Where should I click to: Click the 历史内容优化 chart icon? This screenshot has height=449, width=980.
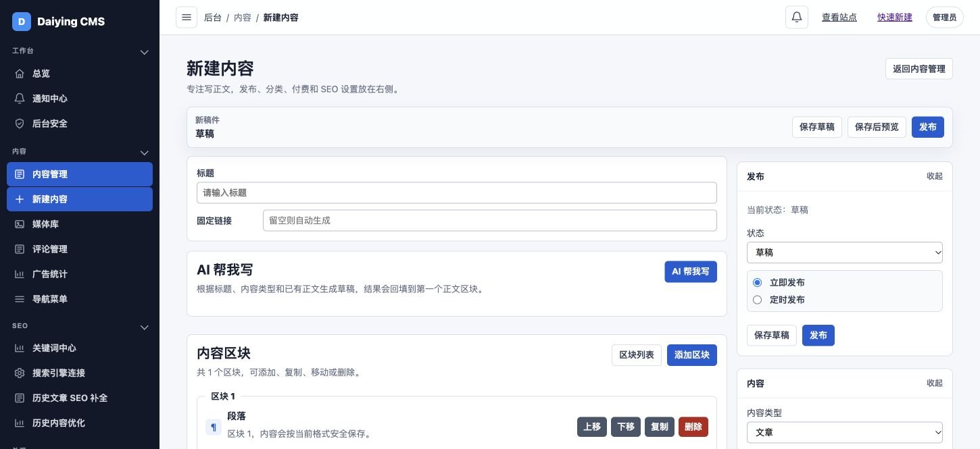pyautogui.click(x=20, y=423)
